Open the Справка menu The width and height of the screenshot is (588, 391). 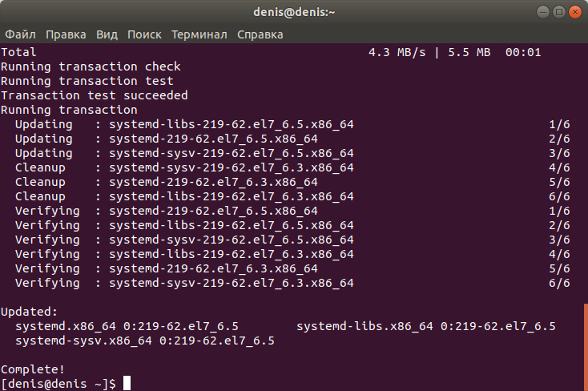point(260,34)
